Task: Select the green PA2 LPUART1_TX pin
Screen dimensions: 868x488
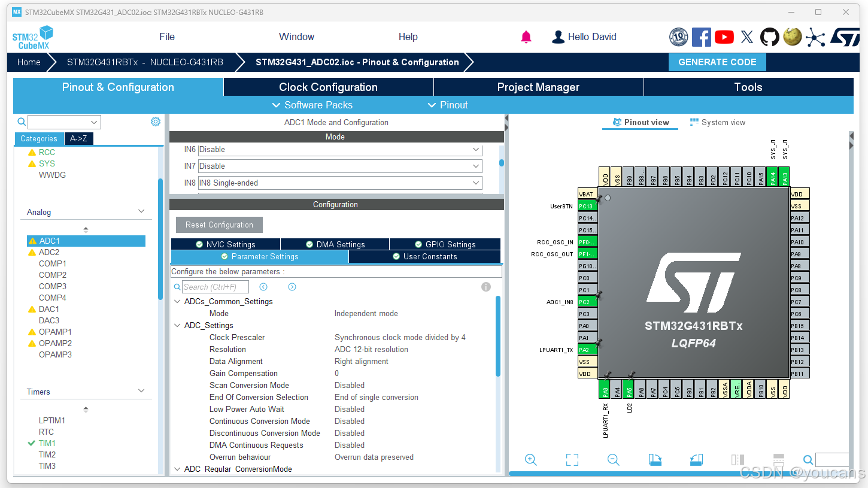Action: tap(587, 350)
